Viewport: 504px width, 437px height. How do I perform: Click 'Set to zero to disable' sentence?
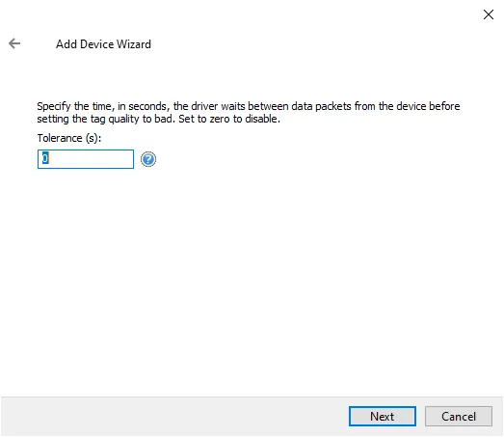click(229, 119)
